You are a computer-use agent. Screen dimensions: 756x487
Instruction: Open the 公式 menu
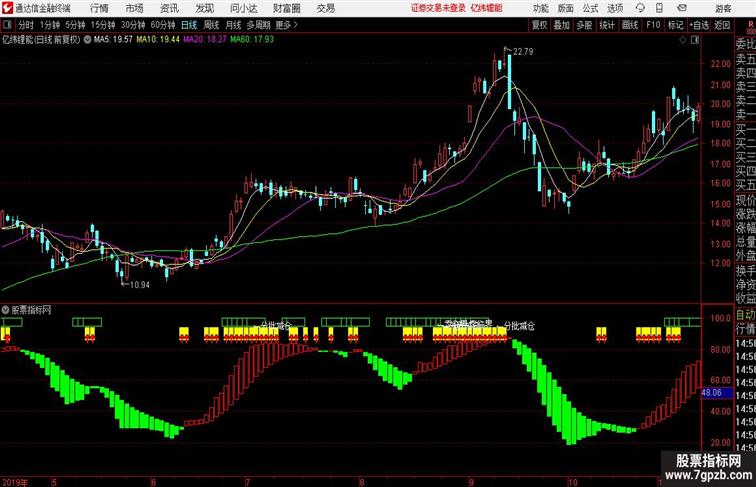pos(590,8)
